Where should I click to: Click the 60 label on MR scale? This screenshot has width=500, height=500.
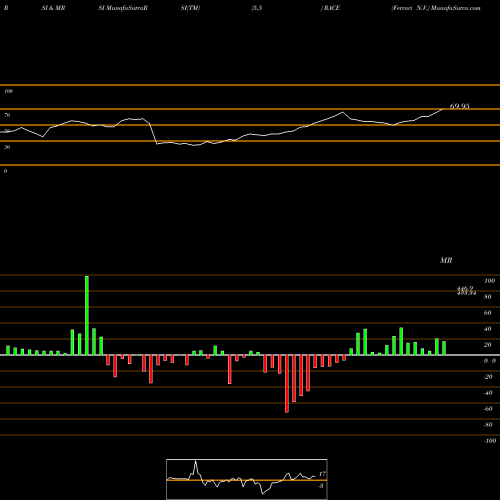(488, 313)
